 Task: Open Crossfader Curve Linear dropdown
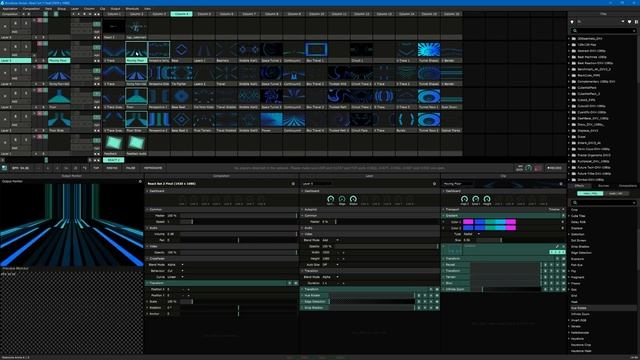(x=176, y=277)
